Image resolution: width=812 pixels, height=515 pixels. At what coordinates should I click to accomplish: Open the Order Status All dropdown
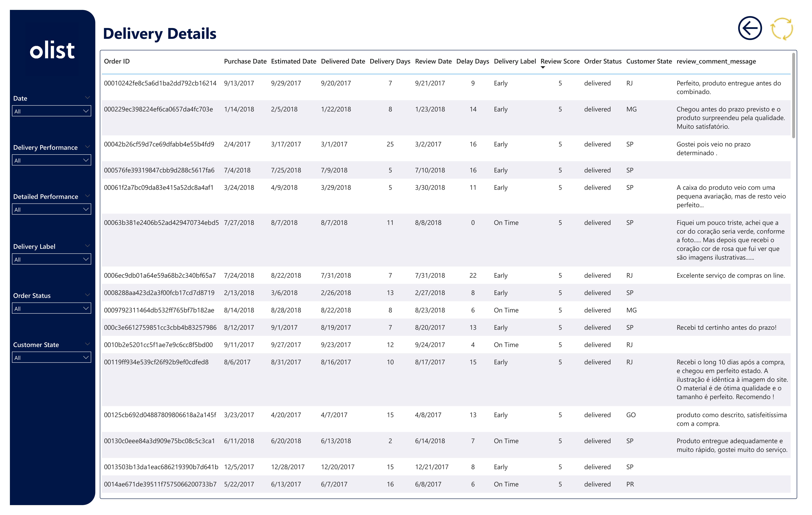52,308
